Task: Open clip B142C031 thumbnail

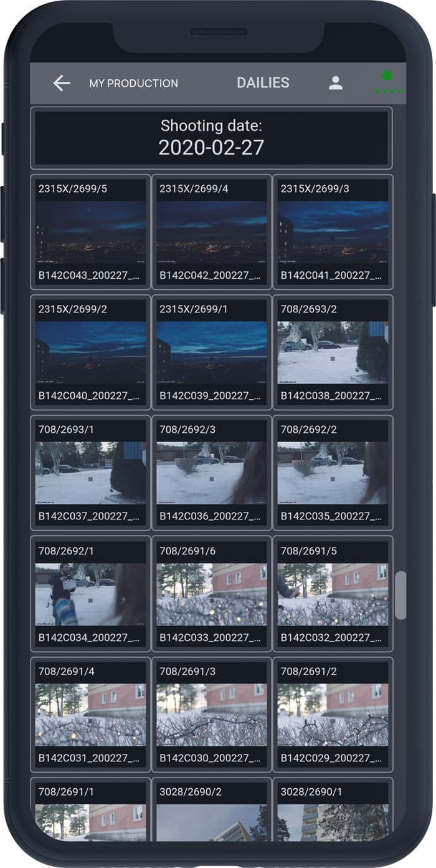Action: pyautogui.click(x=90, y=713)
